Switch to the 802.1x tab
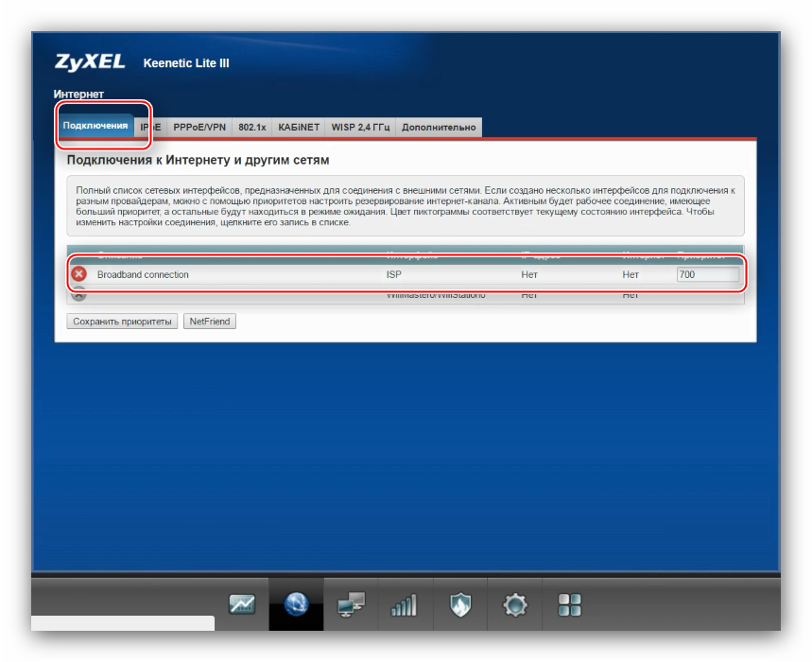The width and height of the screenshot is (812, 662). coord(252,128)
